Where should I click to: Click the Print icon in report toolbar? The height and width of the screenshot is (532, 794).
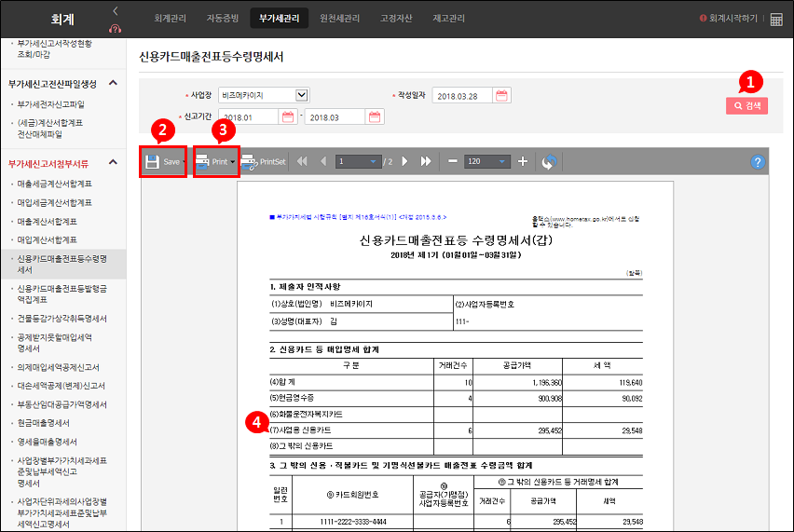click(x=202, y=161)
